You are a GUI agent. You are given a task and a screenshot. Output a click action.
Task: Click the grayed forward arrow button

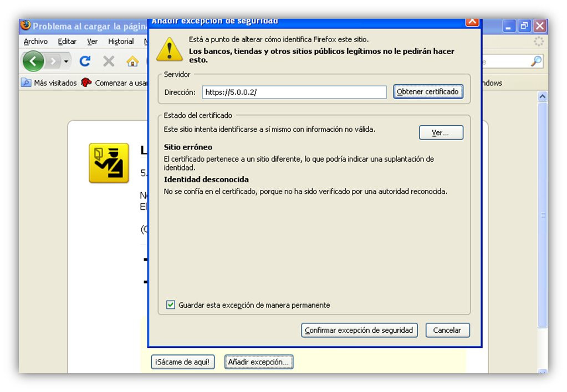(53, 61)
